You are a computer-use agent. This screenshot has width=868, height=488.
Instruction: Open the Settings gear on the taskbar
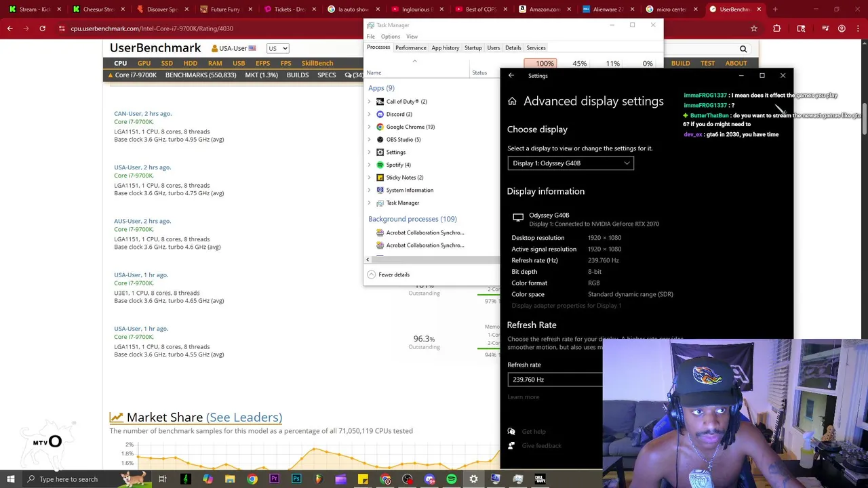(x=473, y=479)
